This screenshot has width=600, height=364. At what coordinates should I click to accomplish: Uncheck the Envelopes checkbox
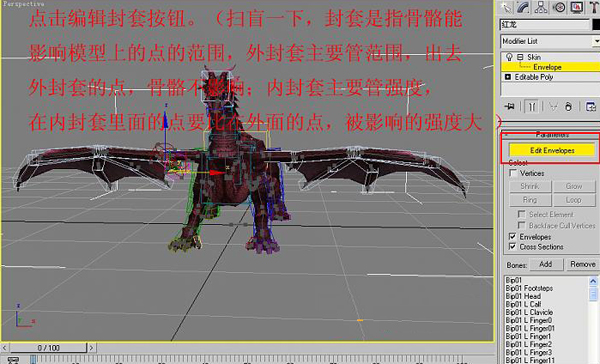pos(513,237)
